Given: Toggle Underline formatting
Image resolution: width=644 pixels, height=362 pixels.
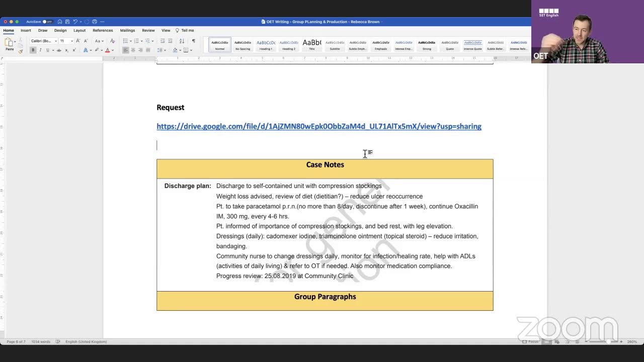Looking at the screenshot, I should click(48, 50).
